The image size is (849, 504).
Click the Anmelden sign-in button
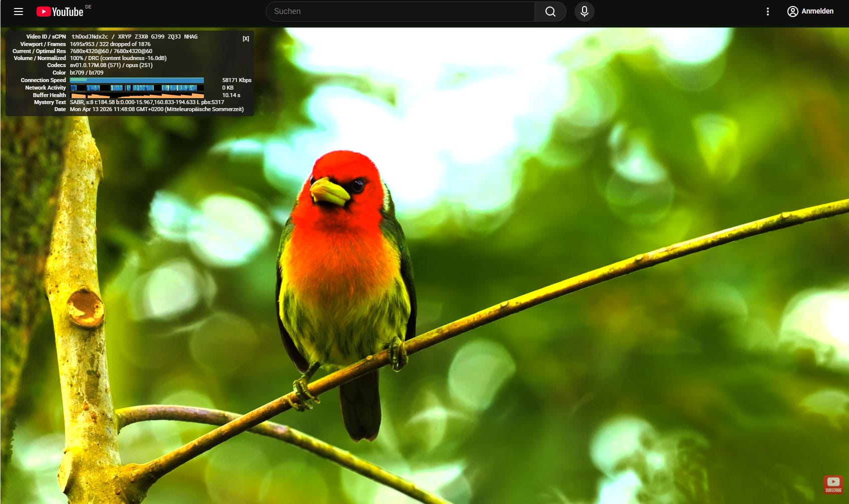(810, 12)
